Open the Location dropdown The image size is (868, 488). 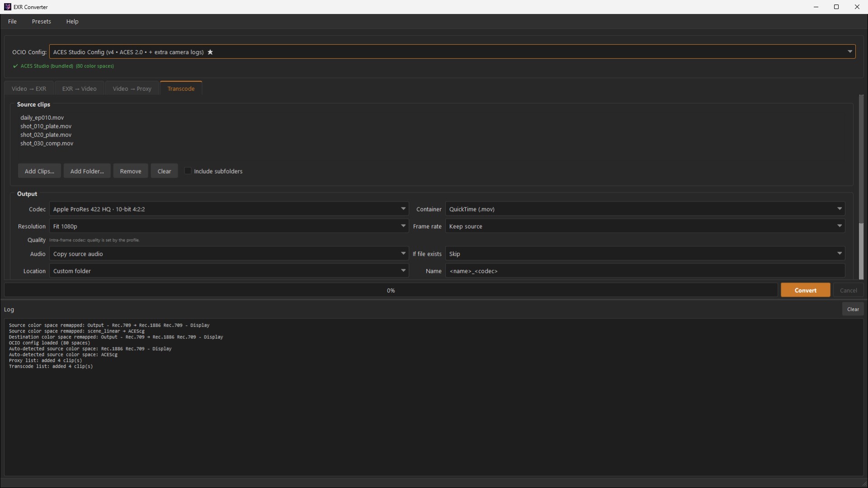click(229, 271)
